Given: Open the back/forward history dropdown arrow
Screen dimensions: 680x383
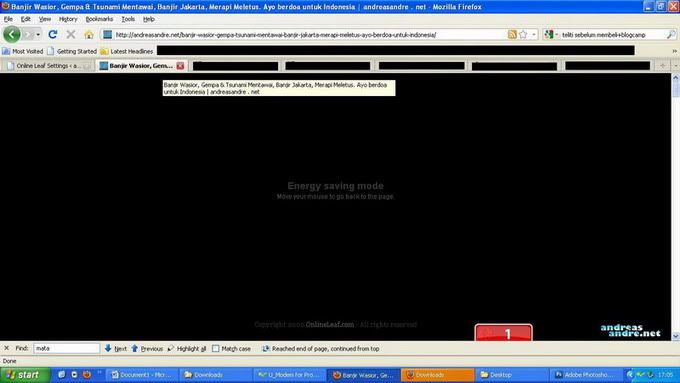Looking at the screenshot, I should [x=38, y=34].
